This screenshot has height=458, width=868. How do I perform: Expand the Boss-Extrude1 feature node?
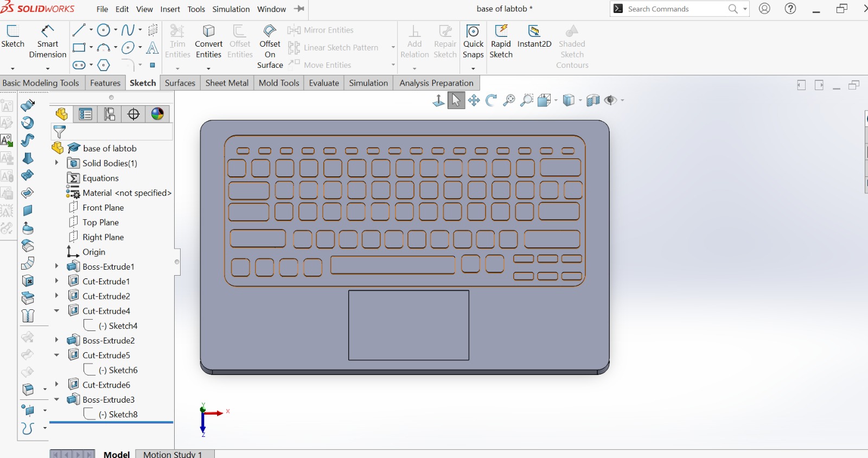coord(56,266)
